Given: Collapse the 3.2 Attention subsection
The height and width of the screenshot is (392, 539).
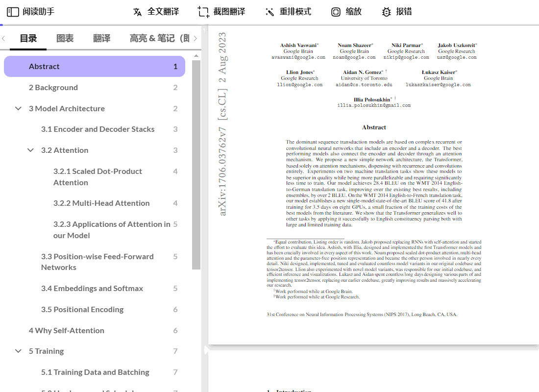Looking at the screenshot, I should click(x=31, y=150).
